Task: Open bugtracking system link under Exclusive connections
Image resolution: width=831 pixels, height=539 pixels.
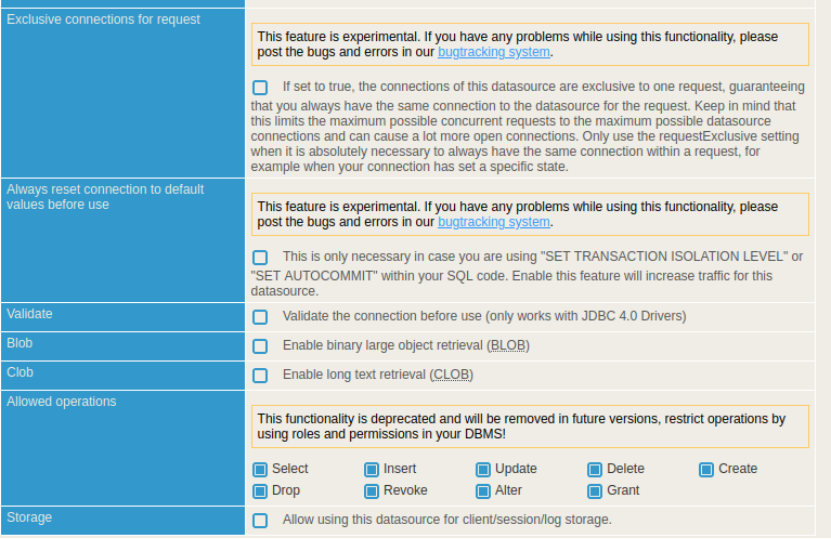Action: 494,52
